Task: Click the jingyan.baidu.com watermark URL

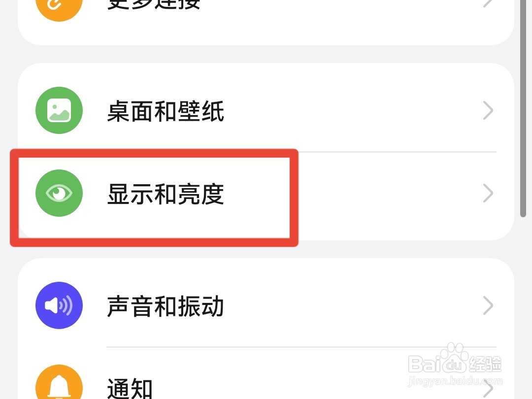Action: (x=455, y=381)
